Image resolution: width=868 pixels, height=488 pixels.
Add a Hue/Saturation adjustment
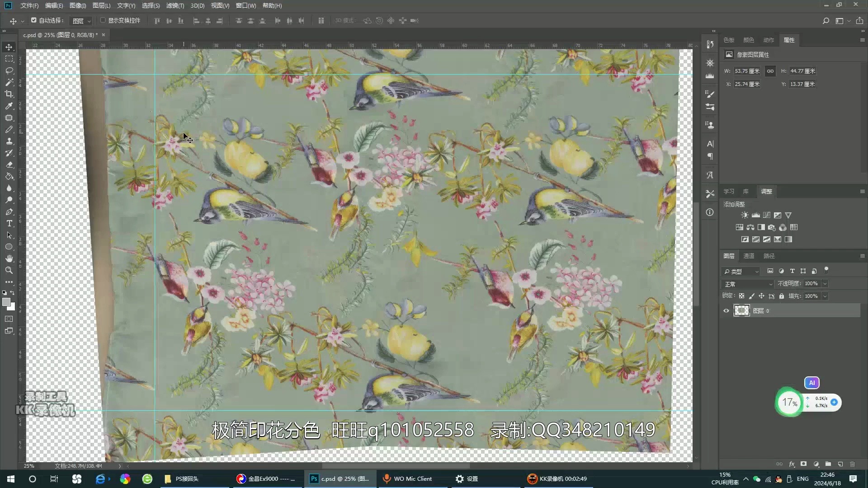(x=739, y=227)
